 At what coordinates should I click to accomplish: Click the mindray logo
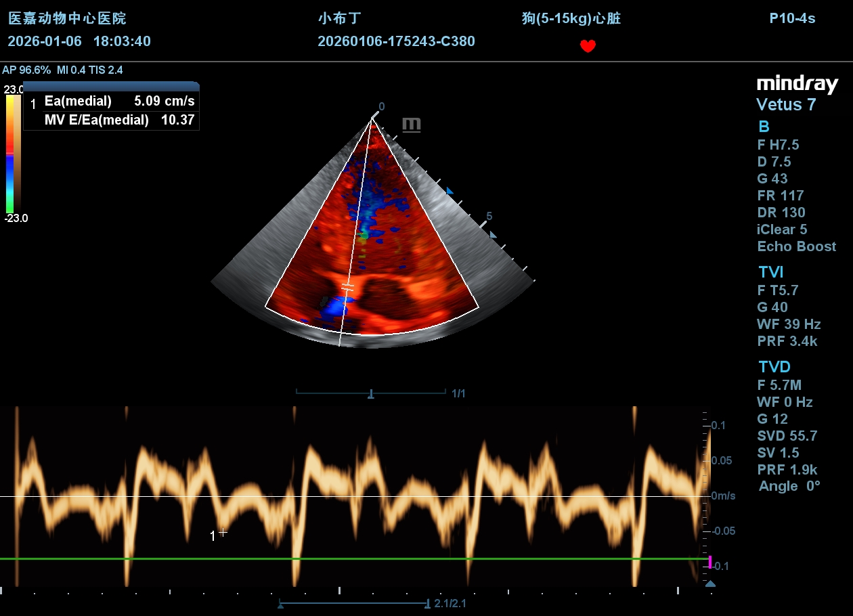(797, 84)
